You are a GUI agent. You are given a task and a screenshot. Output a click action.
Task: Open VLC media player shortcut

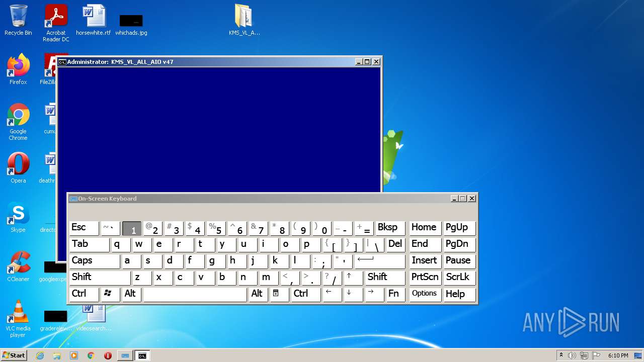18,319
